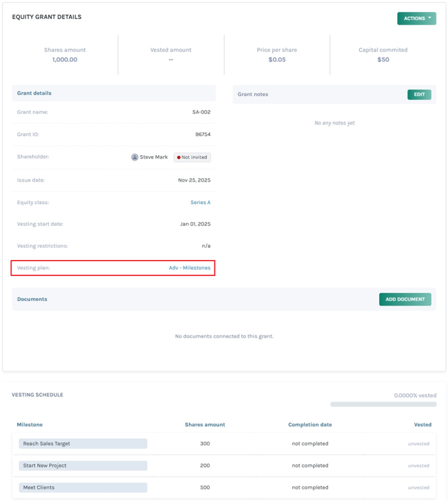Click Steve Mark's avatar icon
This screenshot has width=448, height=502.
point(135,157)
